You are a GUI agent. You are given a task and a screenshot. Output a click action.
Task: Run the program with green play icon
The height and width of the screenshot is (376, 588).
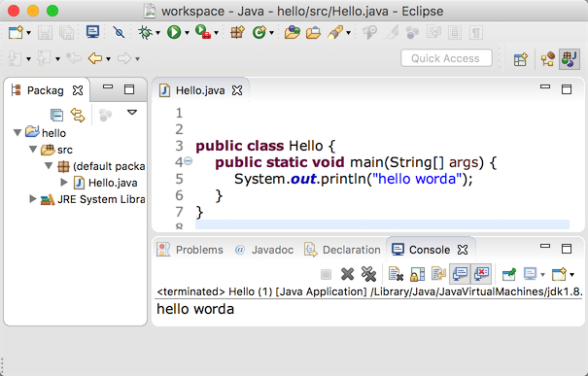point(174,33)
